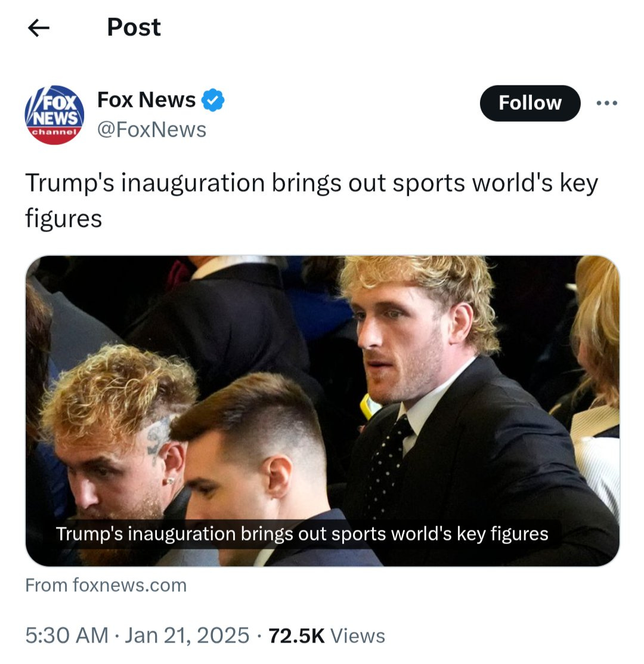Image resolution: width=644 pixels, height=664 pixels.
Task: Open the "From foxnews.com" source link
Action: [x=106, y=585]
